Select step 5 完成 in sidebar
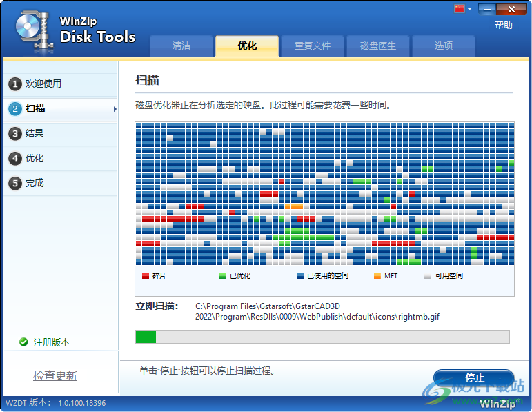 click(x=61, y=184)
